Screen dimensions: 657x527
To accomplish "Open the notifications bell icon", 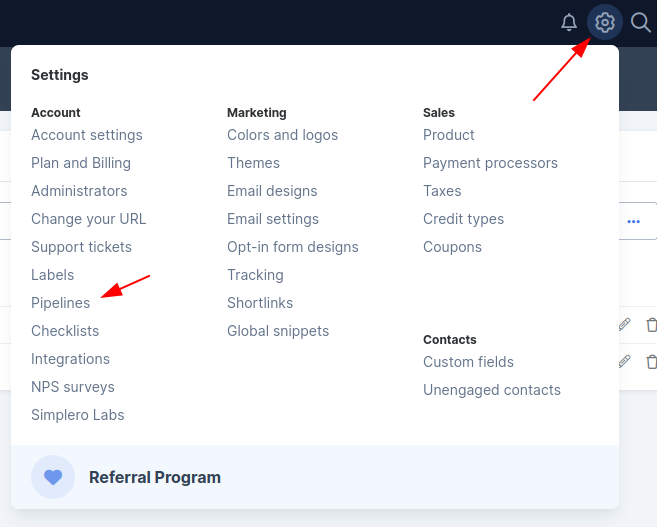I will tap(569, 22).
